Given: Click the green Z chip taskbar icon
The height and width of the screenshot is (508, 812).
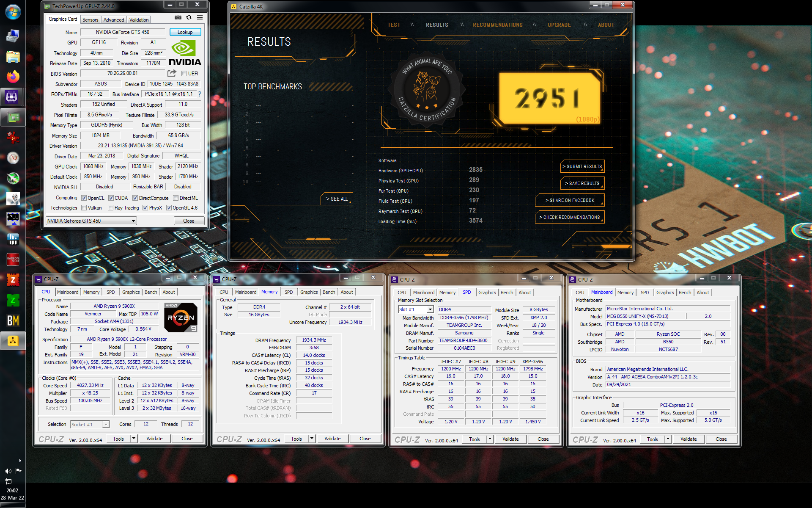Looking at the screenshot, I should pyautogui.click(x=13, y=300).
